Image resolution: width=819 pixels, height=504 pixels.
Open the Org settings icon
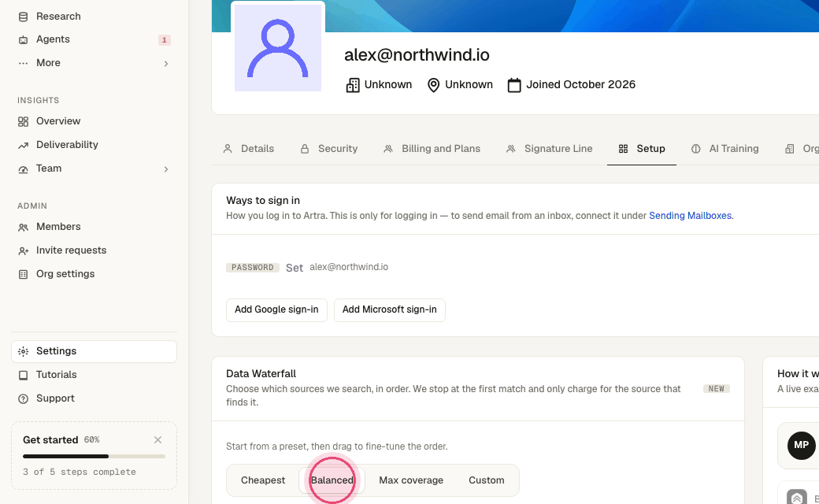click(x=23, y=274)
